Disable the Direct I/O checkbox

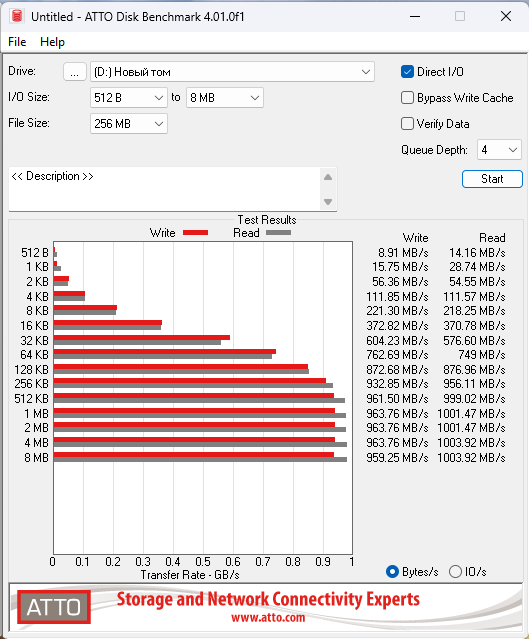pyautogui.click(x=407, y=72)
